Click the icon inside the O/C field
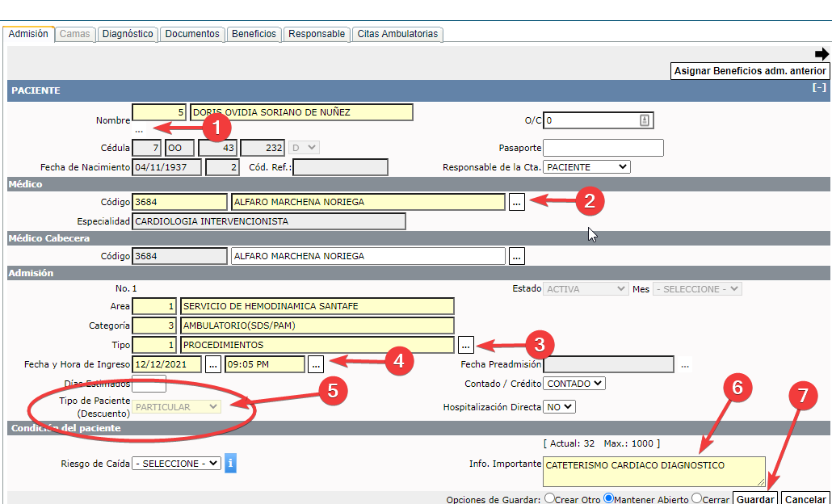Screen dimensions: 832x504 [x=644, y=120]
